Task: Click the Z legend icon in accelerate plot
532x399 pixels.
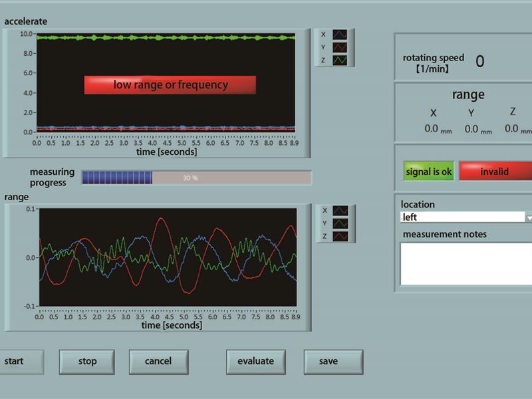Action: pyautogui.click(x=340, y=61)
